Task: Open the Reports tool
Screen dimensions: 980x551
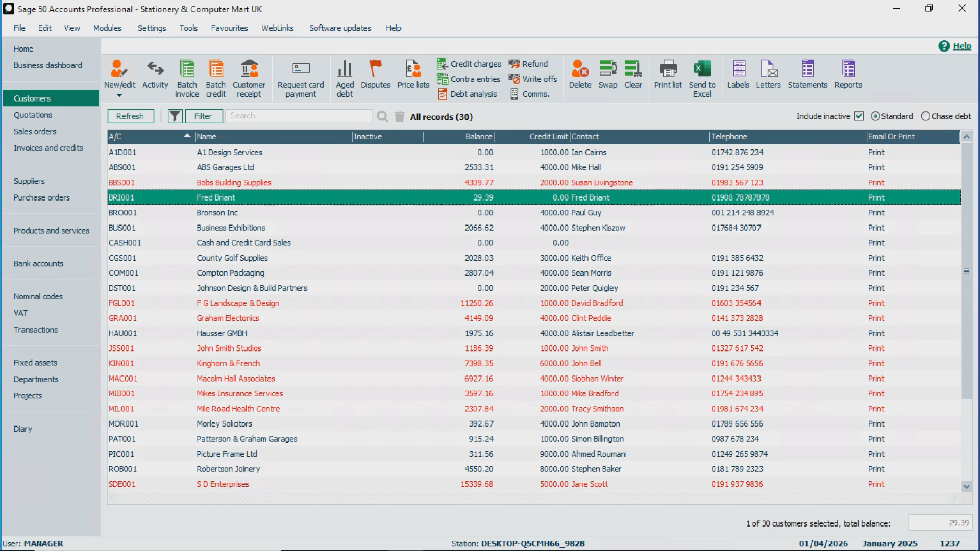Action: (848, 74)
